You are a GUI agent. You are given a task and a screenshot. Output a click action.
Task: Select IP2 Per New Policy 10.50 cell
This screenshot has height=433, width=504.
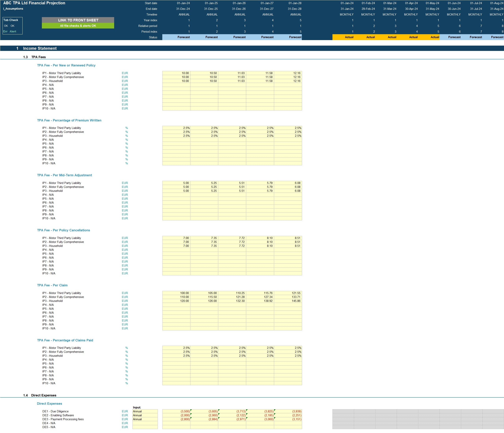coord(204,77)
